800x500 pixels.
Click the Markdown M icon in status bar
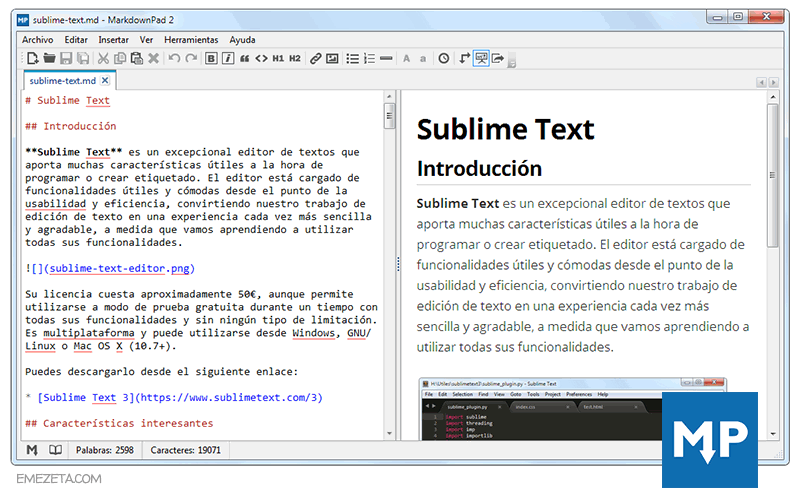[x=32, y=450]
